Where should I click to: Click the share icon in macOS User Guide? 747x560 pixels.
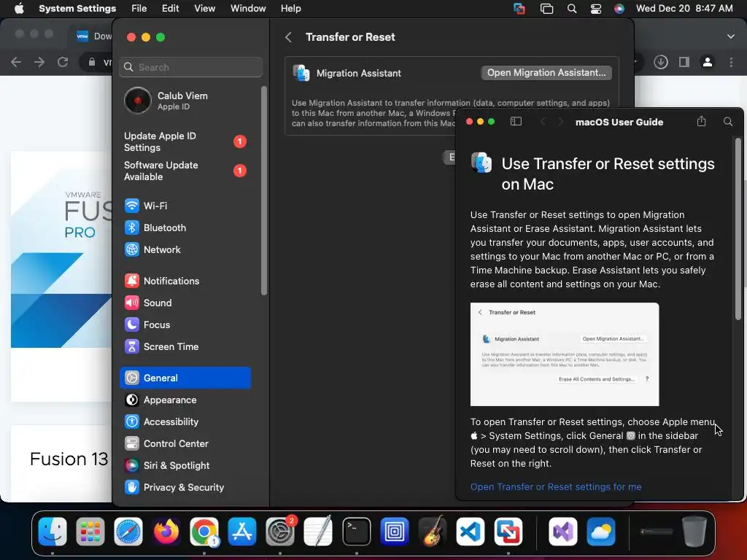(701, 121)
